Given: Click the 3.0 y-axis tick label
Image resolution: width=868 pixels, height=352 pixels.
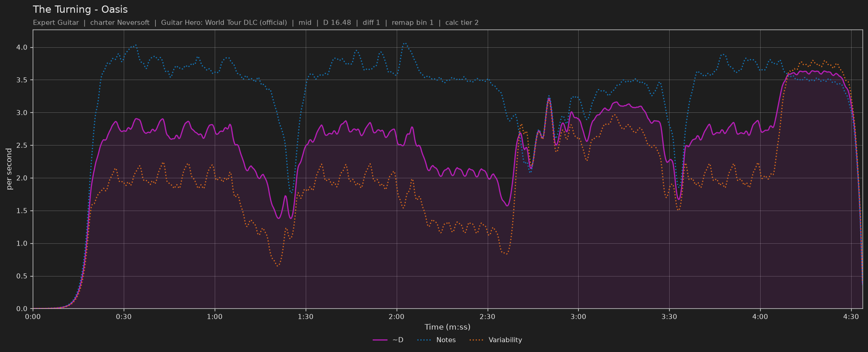Looking at the screenshot, I should (x=22, y=113).
